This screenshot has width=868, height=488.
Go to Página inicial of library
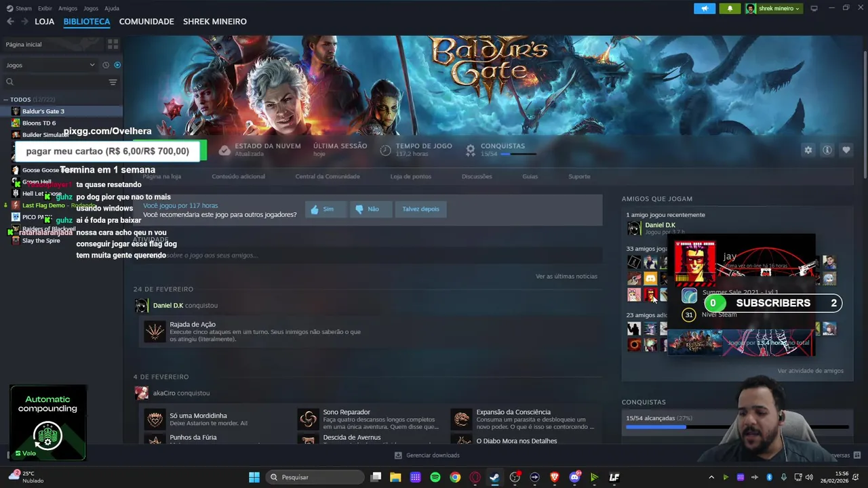[24, 44]
